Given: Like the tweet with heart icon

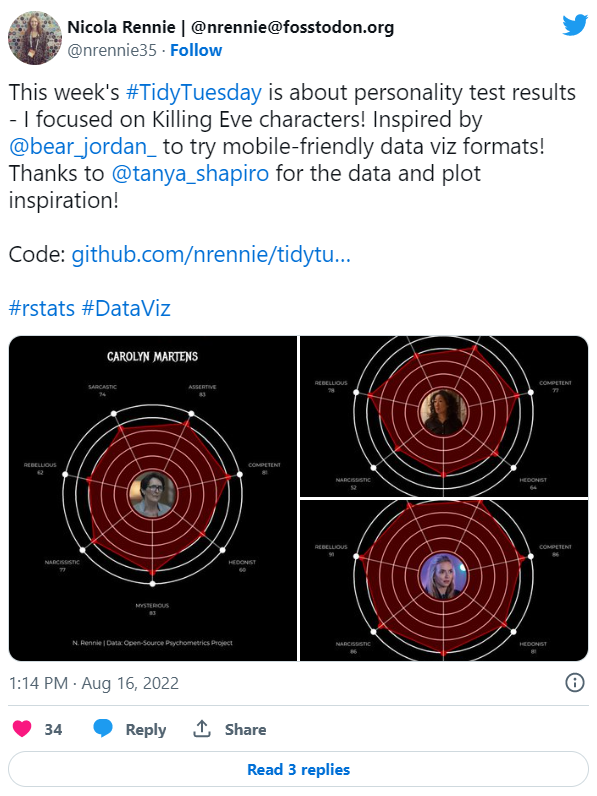Looking at the screenshot, I should [x=22, y=728].
